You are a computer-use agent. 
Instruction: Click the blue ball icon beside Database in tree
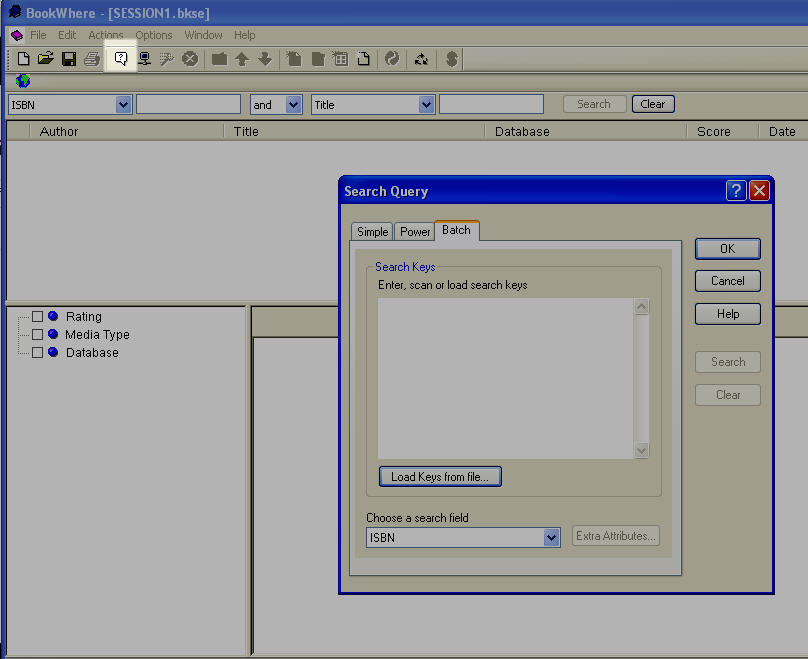point(53,352)
